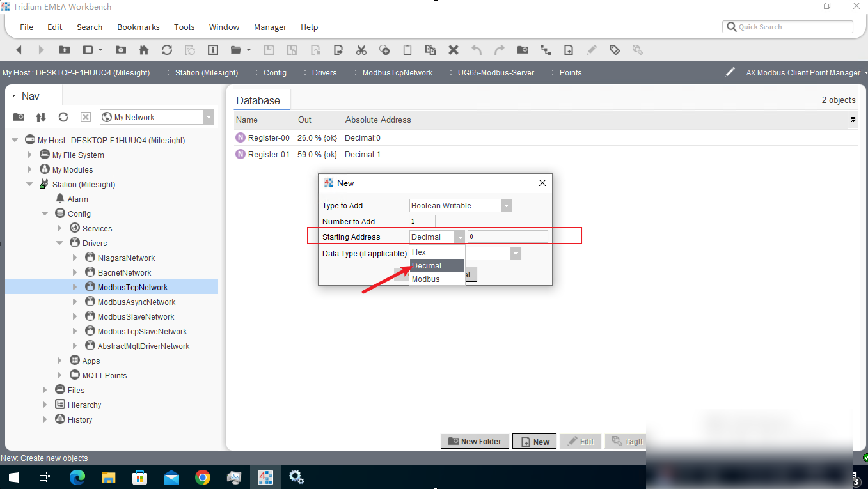868x489 pixels.
Task: Click the duplicate toolbar icon
Action: [x=430, y=50]
